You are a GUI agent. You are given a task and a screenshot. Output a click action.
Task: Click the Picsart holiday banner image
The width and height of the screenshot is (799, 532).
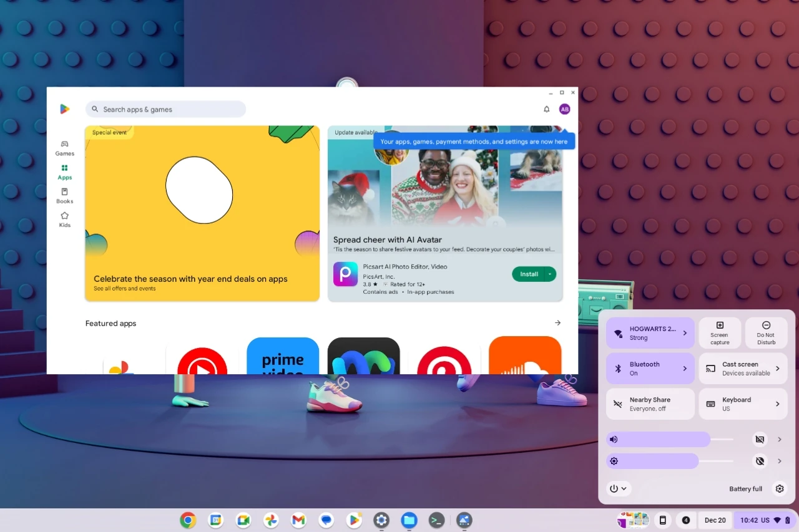pyautogui.click(x=445, y=178)
